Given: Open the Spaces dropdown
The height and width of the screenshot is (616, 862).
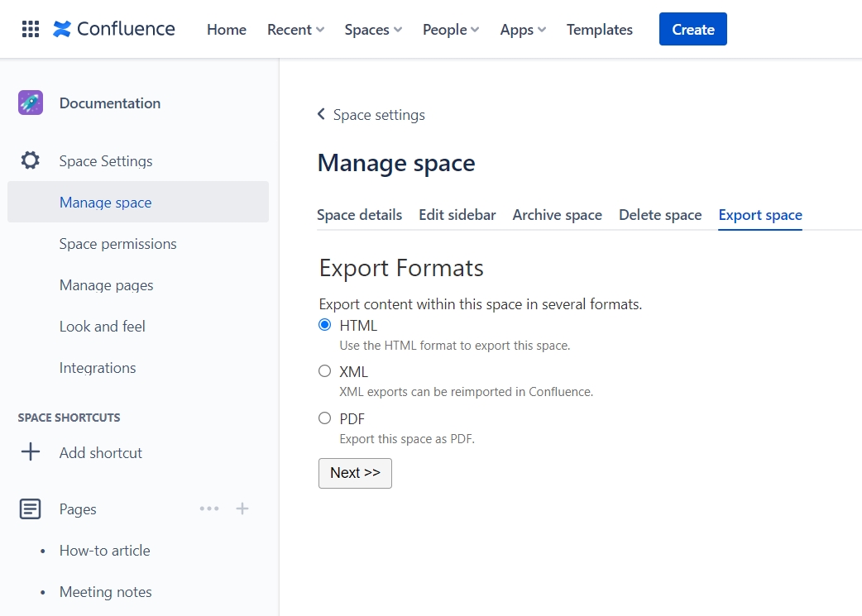Looking at the screenshot, I should coord(372,29).
